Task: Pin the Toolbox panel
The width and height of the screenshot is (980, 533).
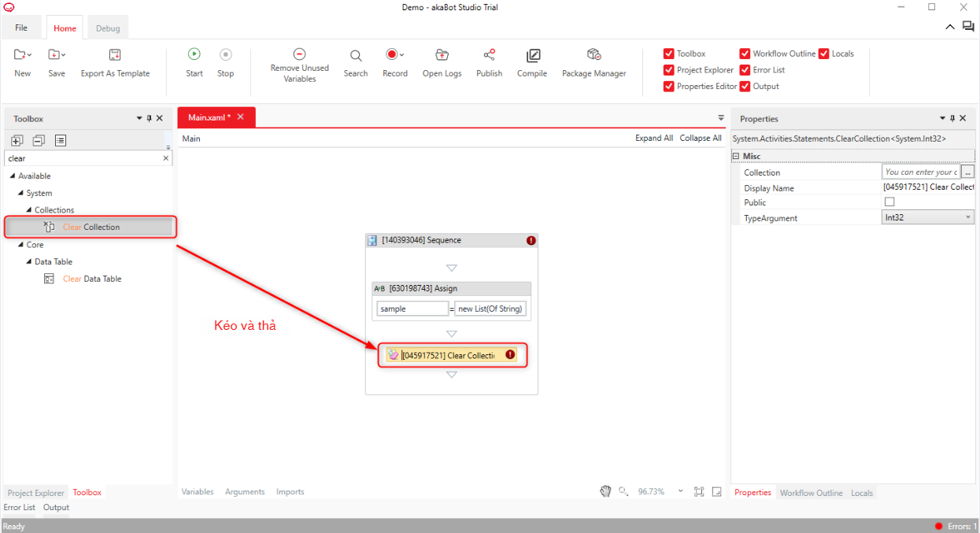Action: tap(150, 118)
